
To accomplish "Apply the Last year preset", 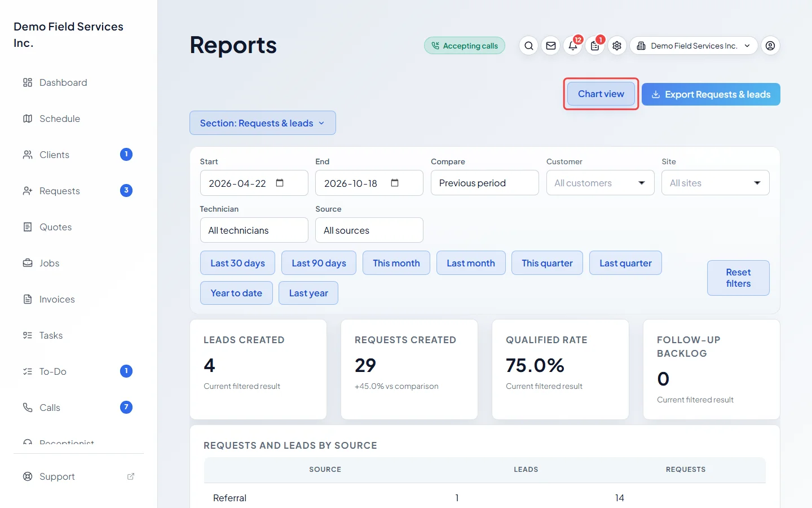I will (x=308, y=293).
